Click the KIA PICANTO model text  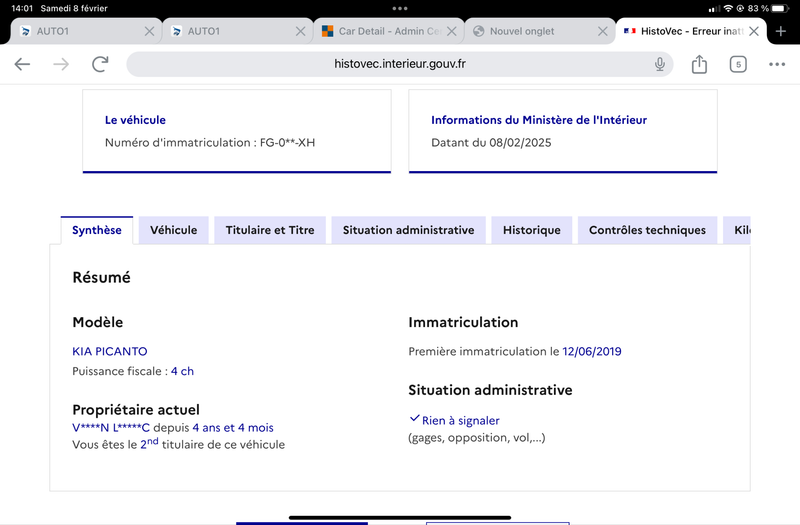[110, 352]
